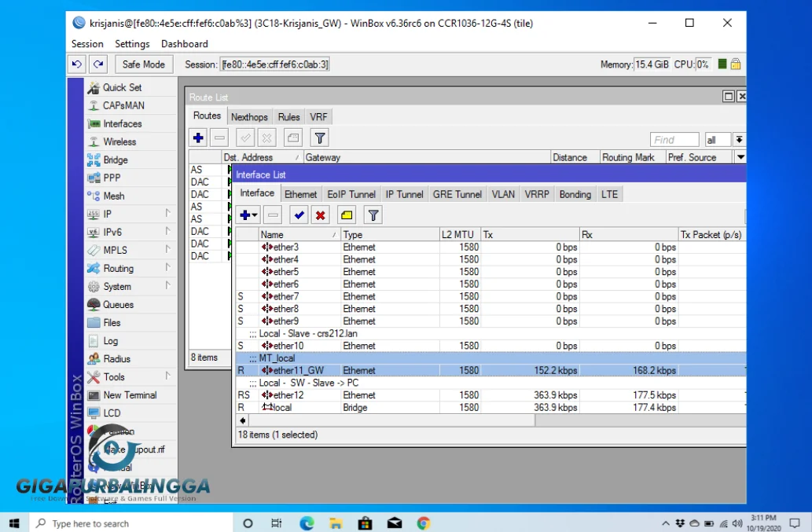
Task: Click the Redo arrow in WinBox toolbar
Action: pyautogui.click(x=98, y=64)
